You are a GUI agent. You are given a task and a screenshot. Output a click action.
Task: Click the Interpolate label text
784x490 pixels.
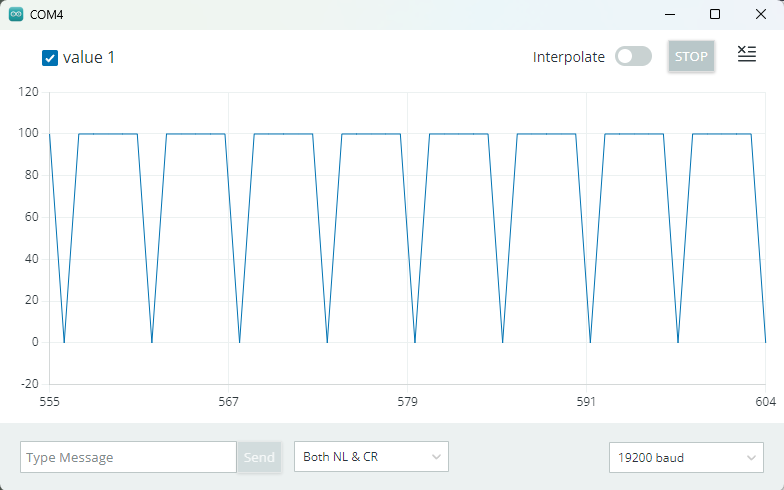click(568, 57)
